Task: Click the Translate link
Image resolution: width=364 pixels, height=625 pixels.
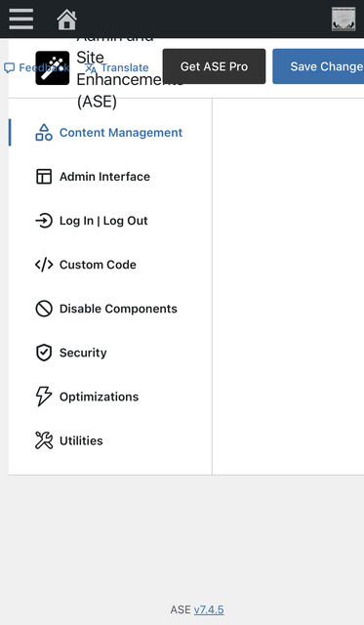Action: click(117, 67)
